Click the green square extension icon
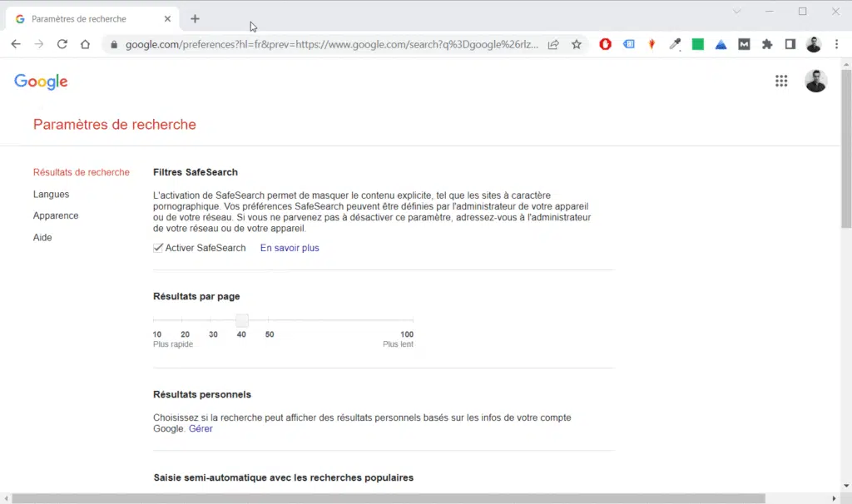 (x=698, y=45)
